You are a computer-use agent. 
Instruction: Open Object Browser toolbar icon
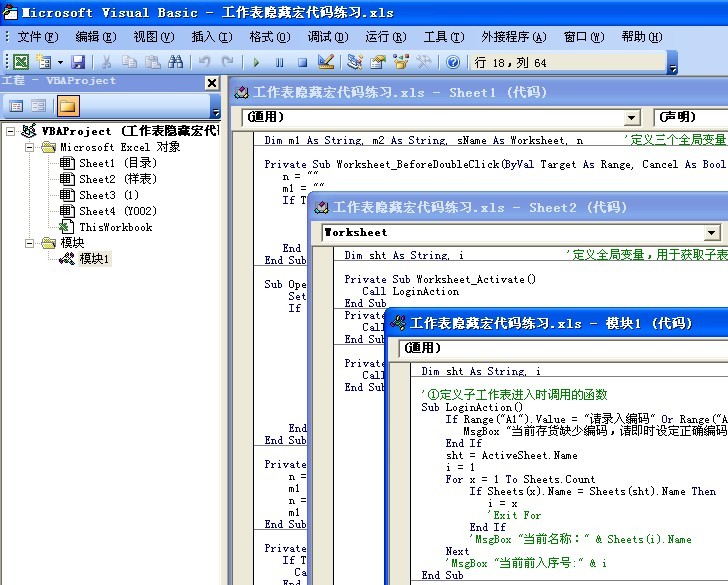coord(401,62)
